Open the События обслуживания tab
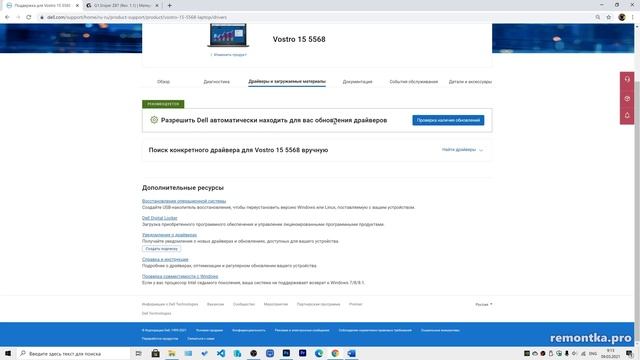 [413, 82]
